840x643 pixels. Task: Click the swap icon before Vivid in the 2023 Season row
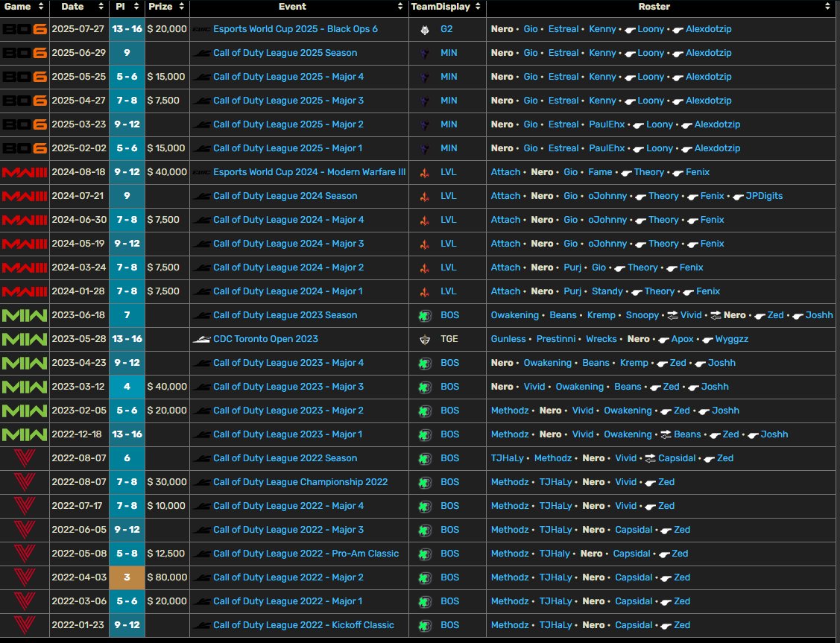[672, 315]
